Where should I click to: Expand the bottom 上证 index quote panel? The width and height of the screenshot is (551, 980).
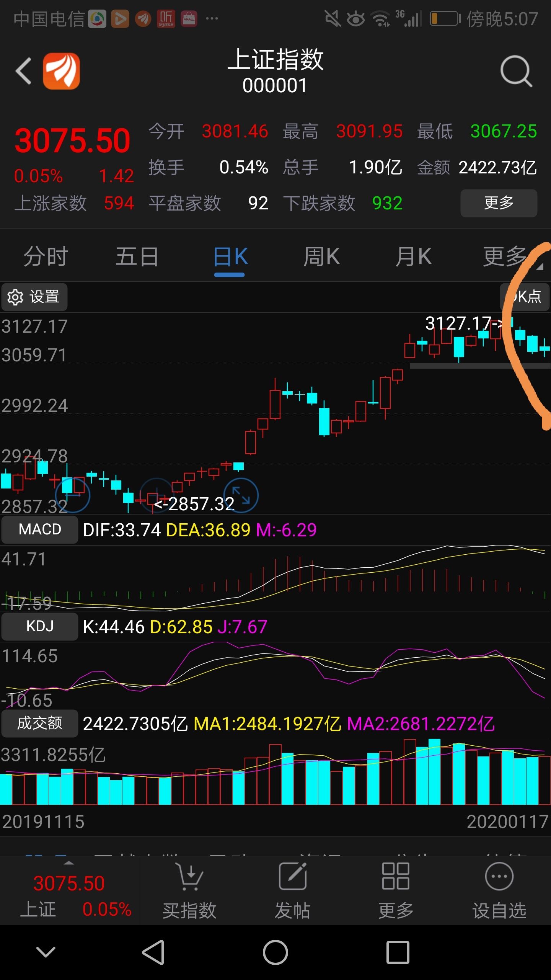[x=69, y=890]
